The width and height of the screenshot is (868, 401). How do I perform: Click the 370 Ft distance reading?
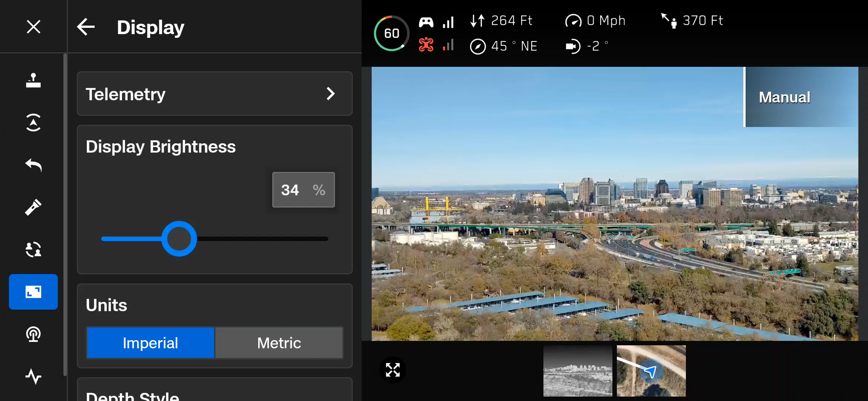(703, 20)
